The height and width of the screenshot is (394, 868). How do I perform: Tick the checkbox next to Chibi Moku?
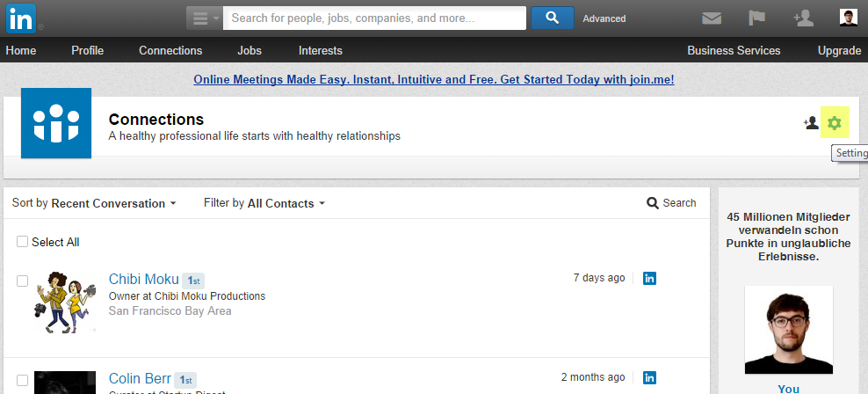(23, 281)
